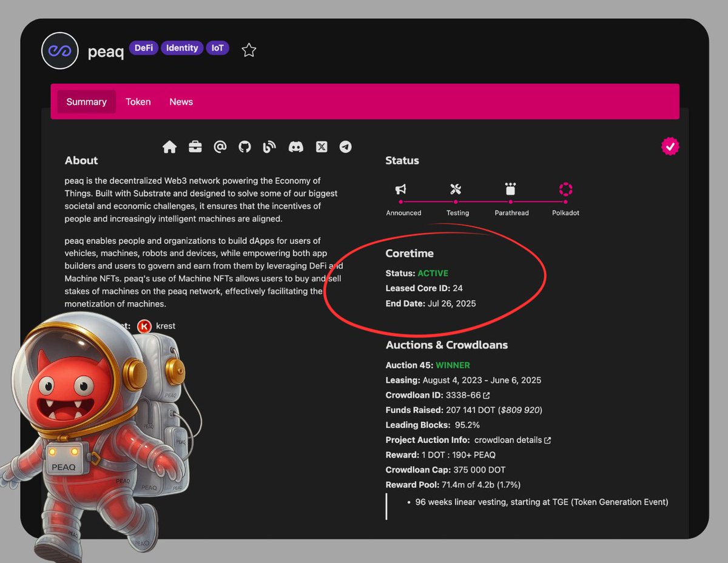Open the GitHub repository icon
This screenshot has width=728, height=563.
244,147
